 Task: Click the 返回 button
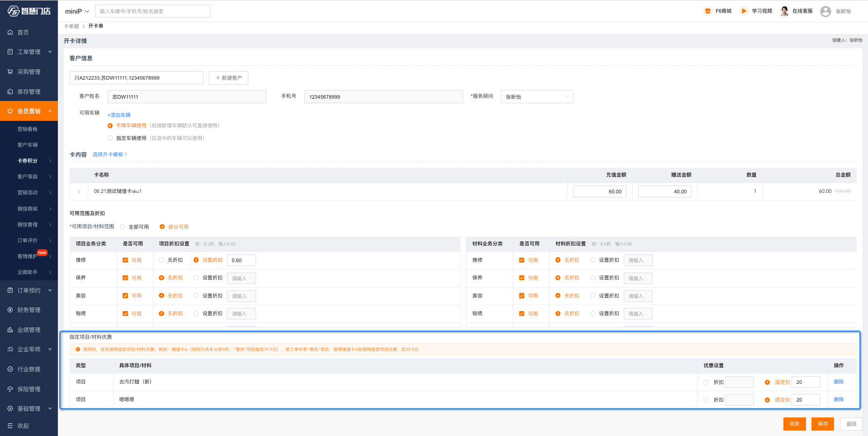(851, 424)
